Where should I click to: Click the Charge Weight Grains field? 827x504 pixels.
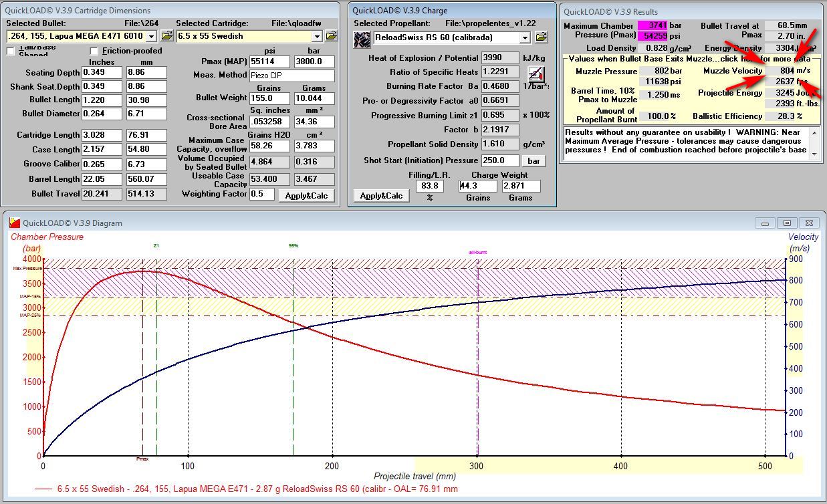(x=477, y=186)
